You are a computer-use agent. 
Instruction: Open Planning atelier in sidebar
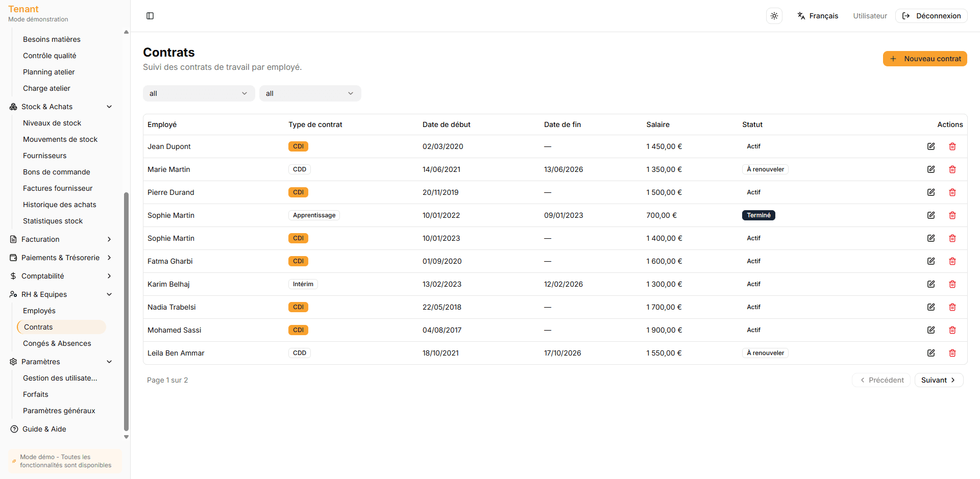[x=49, y=72]
